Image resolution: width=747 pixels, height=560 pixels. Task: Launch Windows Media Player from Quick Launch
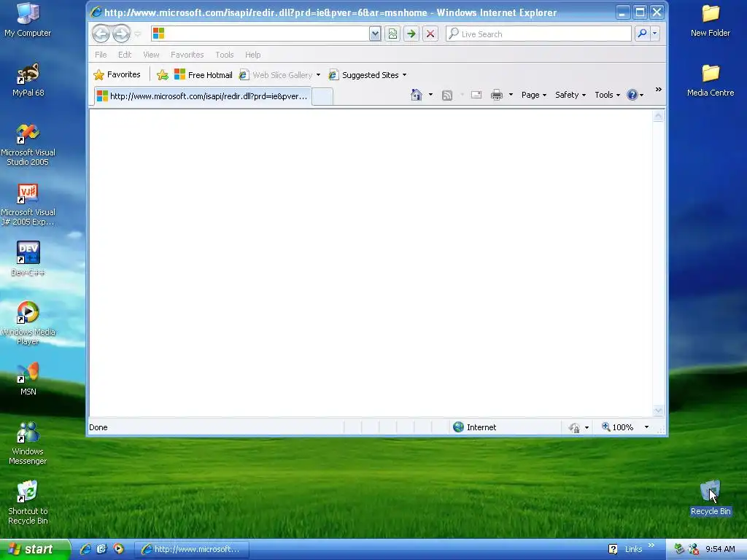pyautogui.click(x=118, y=549)
